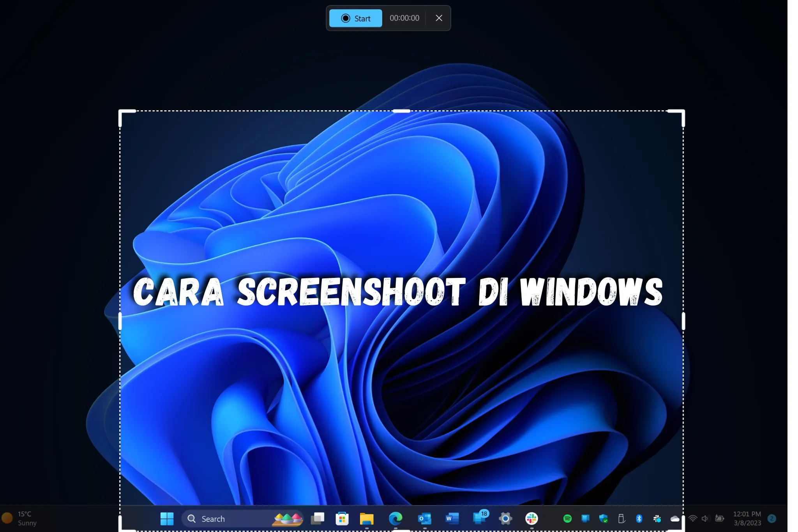Click the left-edge middle selection handle

[120, 322]
